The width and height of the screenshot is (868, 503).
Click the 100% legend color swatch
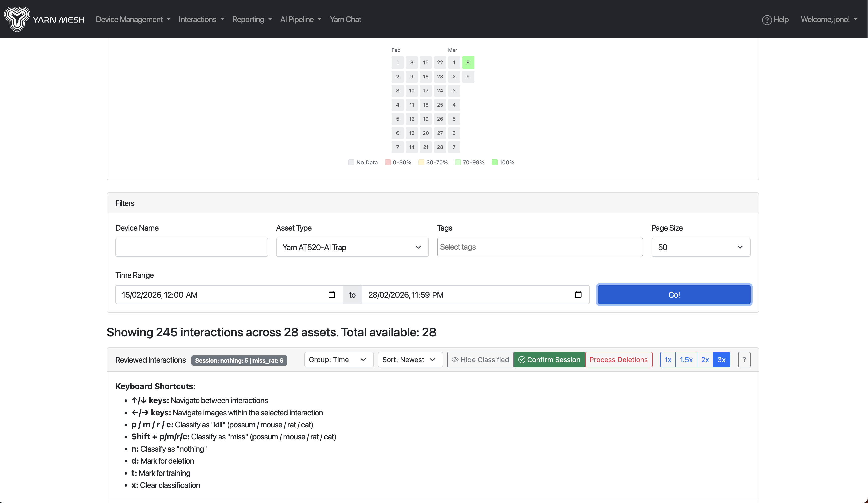pyautogui.click(x=494, y=162)
